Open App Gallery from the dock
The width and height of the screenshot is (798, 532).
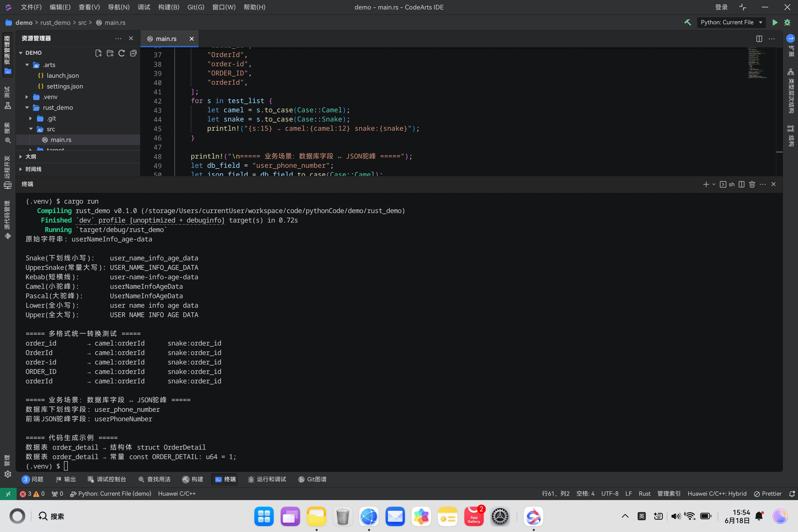(474, 516)
